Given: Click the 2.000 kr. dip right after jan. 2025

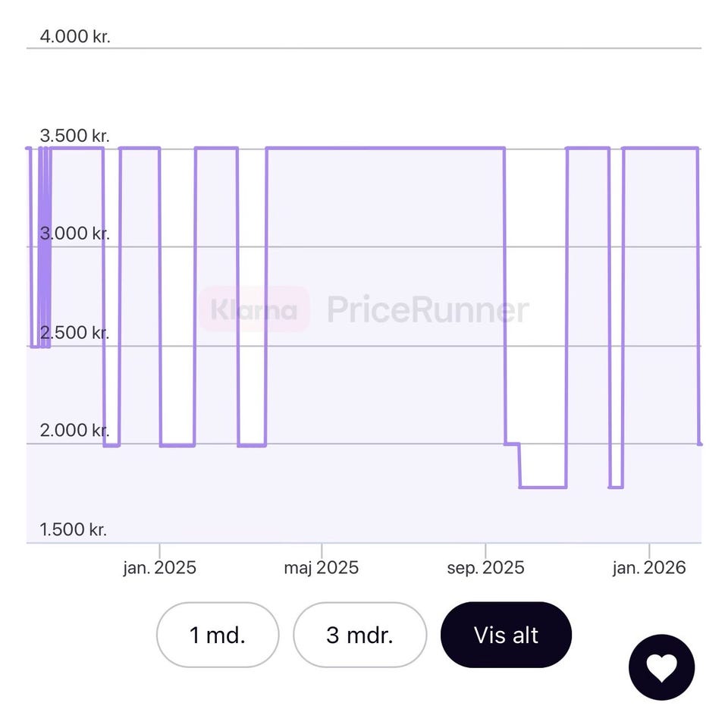Looking at the screenshot, I should (x=177, y=444).
